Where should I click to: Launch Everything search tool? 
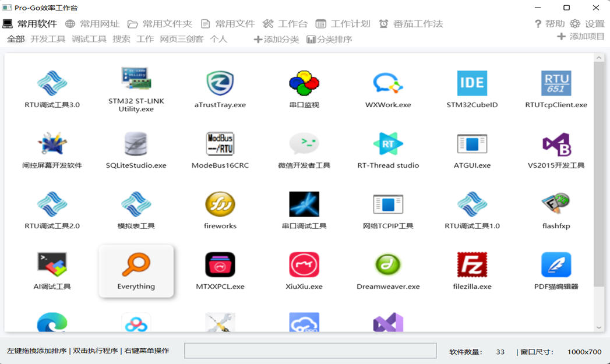click(x=135, y=270)
